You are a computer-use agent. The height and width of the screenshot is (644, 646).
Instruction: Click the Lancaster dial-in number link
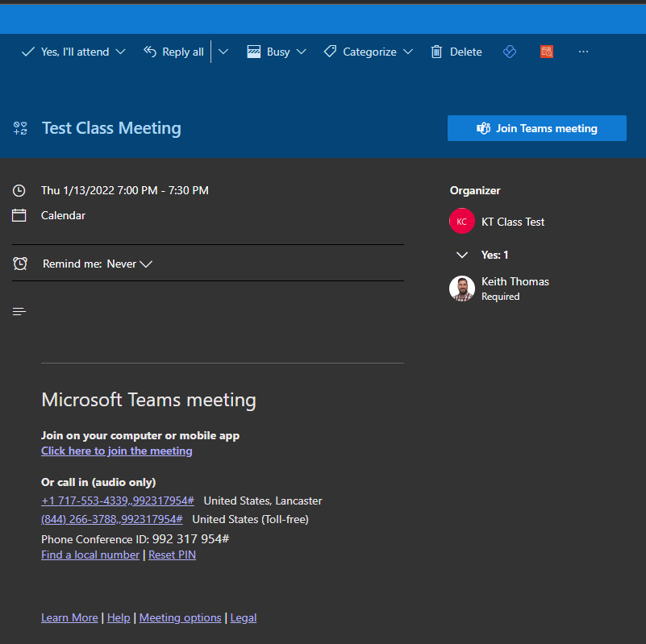(118, 501)
